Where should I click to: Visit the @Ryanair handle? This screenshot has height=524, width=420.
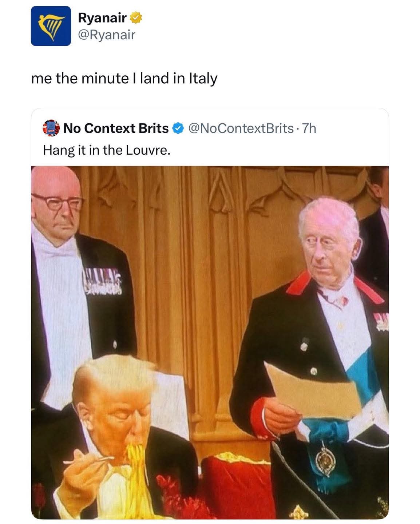(x=107, y=35)
